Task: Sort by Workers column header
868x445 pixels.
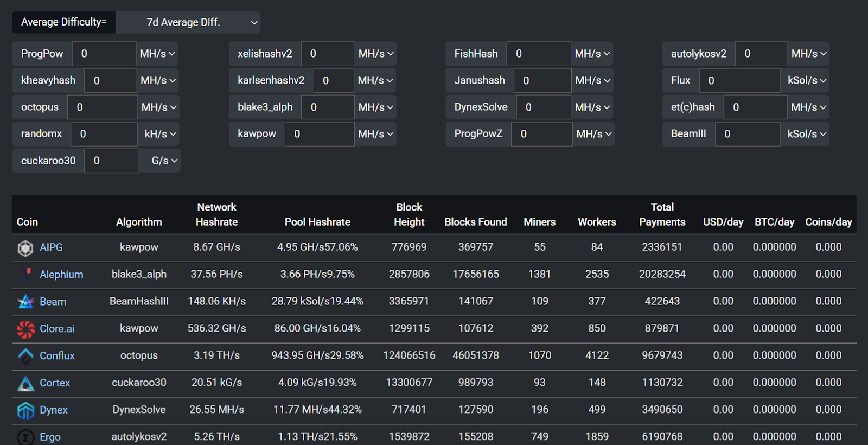Action: (x=597, y=222)
